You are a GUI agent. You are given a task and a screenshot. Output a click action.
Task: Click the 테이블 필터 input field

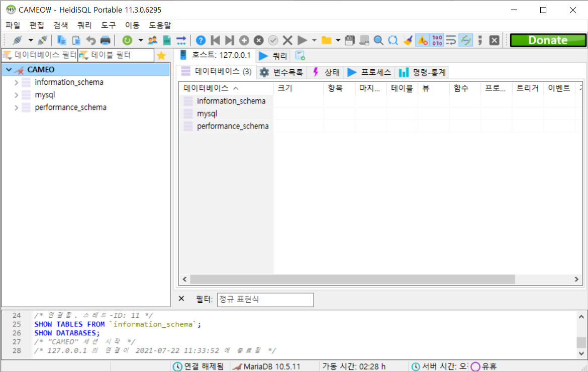(116, 55)
